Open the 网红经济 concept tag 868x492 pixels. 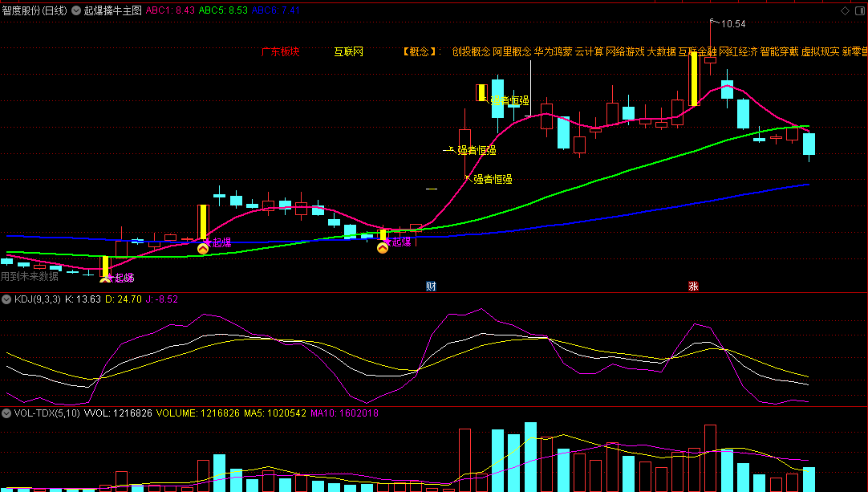pyautogui.click(x=739, y=51)
